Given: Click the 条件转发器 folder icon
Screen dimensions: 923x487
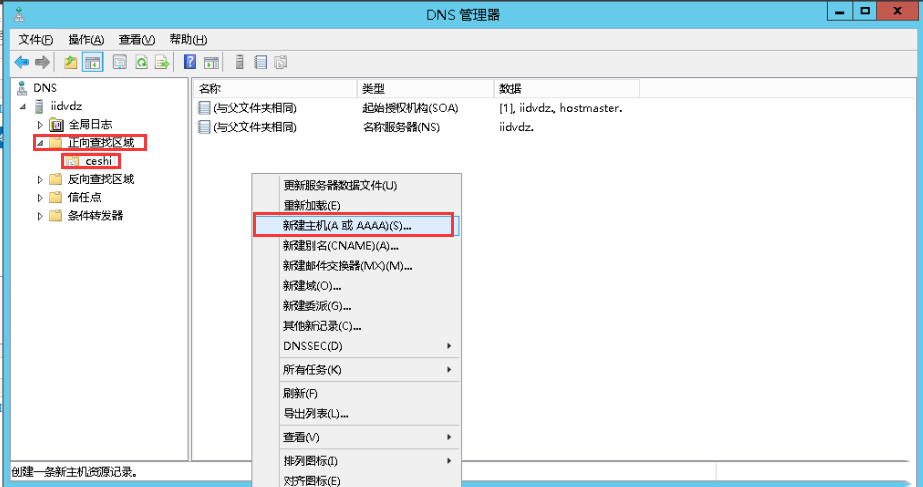Looking at the screenshot, I should 56,216.
